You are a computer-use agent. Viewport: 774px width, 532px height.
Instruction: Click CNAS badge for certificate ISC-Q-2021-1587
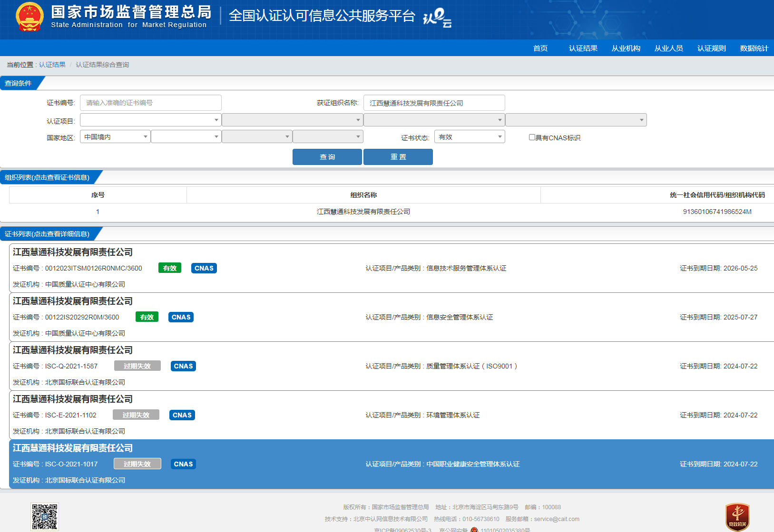(x=184, y=366)
